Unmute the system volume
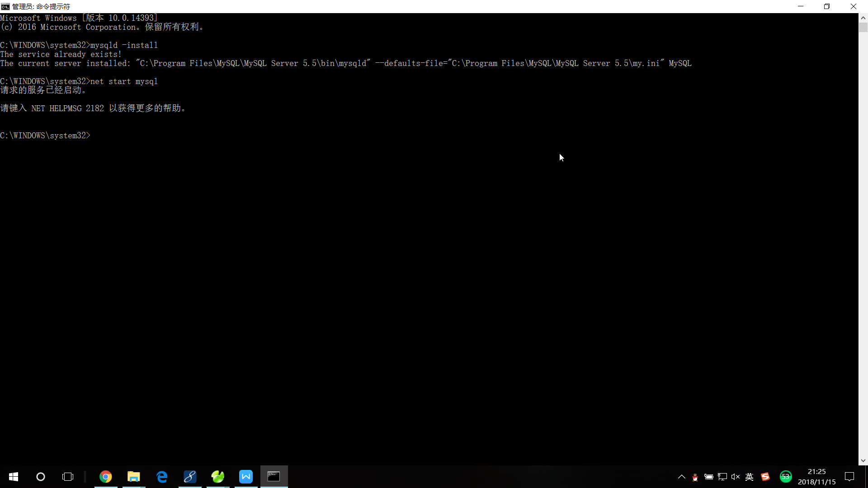This screenshot has width=868, height=488. pos(736,477)
